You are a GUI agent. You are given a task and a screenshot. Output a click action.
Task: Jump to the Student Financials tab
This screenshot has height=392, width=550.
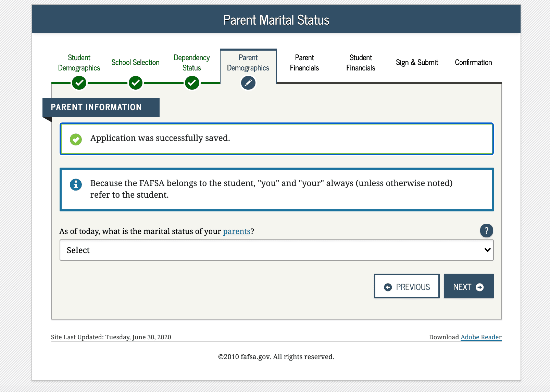[361, 63]
